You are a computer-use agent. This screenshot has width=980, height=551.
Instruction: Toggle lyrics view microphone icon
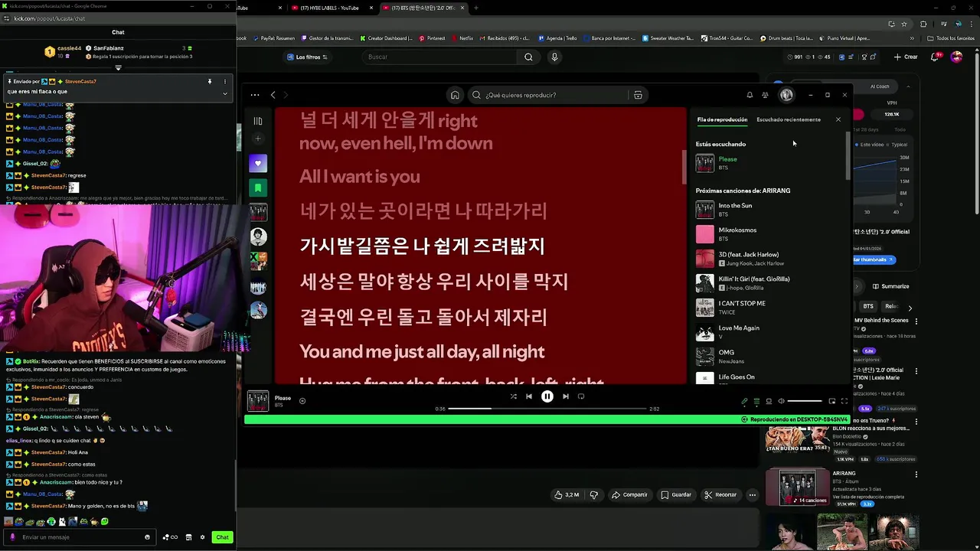click(x=744, y=401)
